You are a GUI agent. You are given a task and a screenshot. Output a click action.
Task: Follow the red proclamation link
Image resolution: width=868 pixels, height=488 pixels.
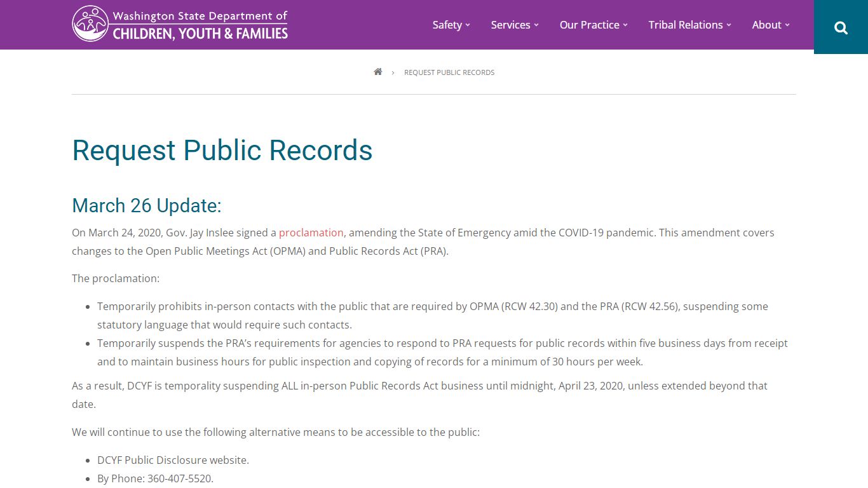[x=311, y=233]
